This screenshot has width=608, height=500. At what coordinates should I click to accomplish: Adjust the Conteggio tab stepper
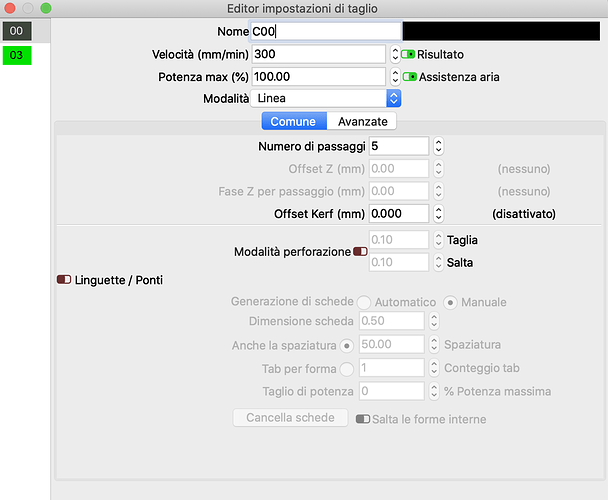click(x=434, y=367)
